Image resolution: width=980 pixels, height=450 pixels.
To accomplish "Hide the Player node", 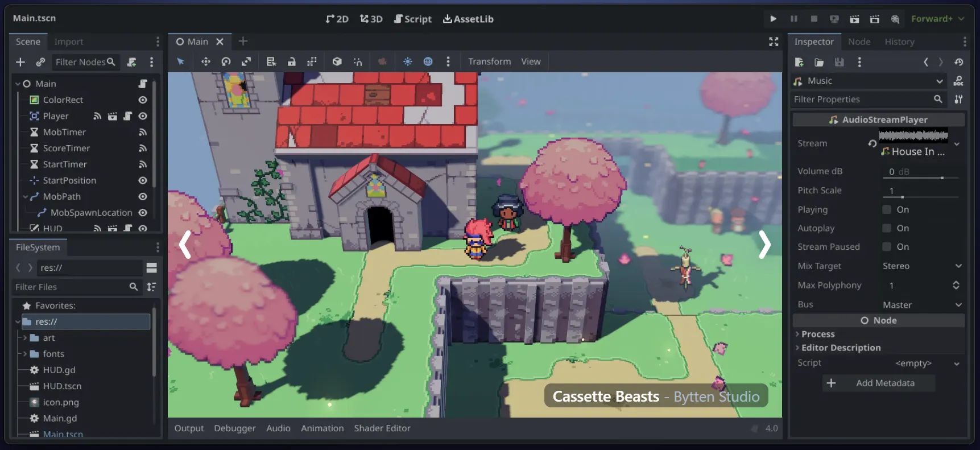I will (143, 116).
